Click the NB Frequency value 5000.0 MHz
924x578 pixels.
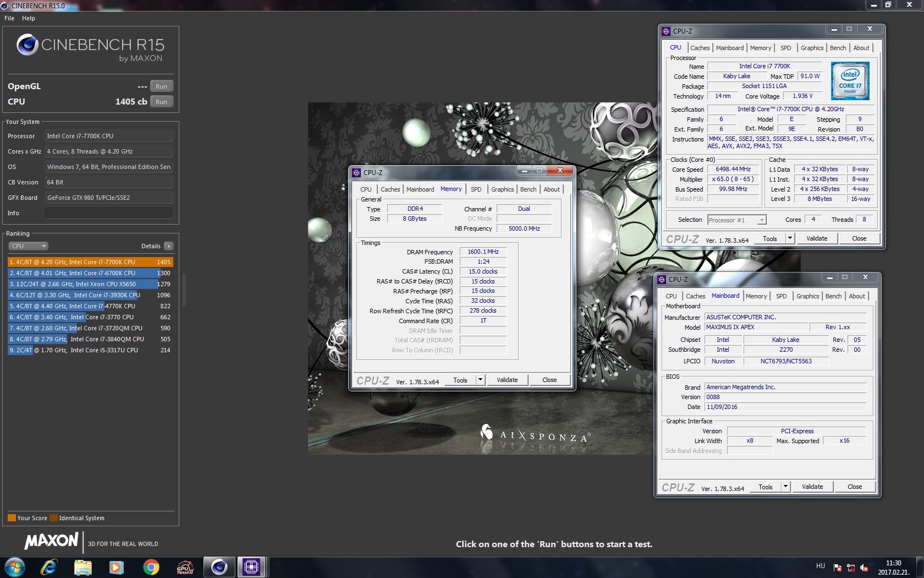524,229
